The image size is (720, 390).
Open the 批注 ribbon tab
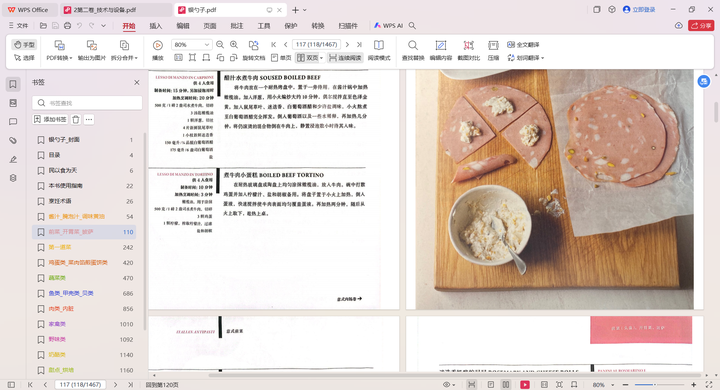237,26
